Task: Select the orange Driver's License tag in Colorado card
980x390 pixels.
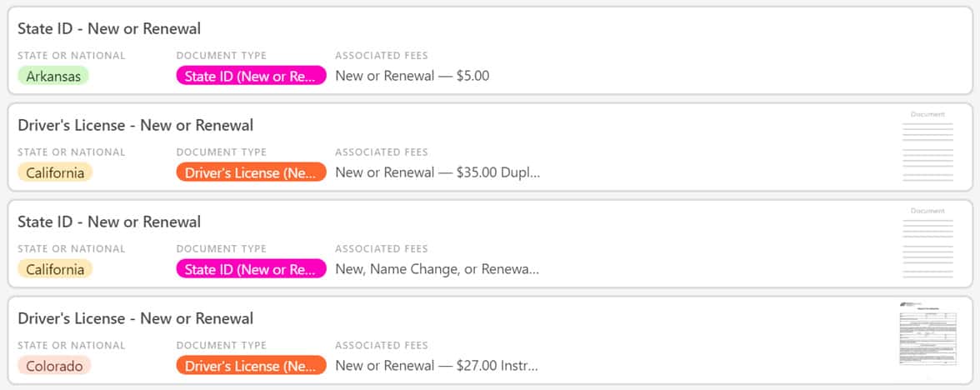Action: (x=252, y=366)
